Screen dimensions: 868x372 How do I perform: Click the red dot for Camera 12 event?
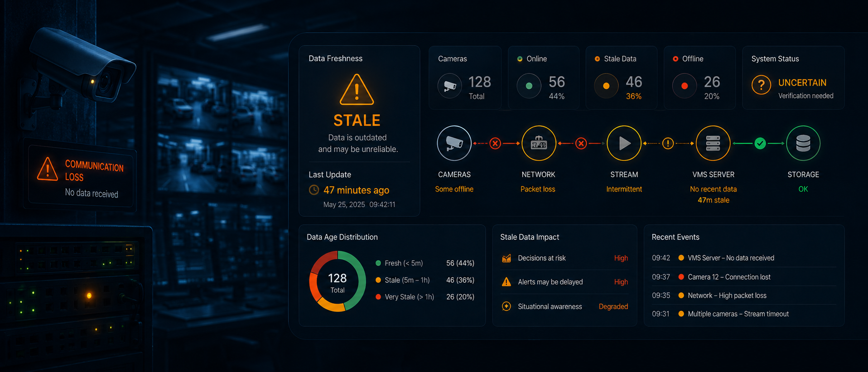coord(681,277)
